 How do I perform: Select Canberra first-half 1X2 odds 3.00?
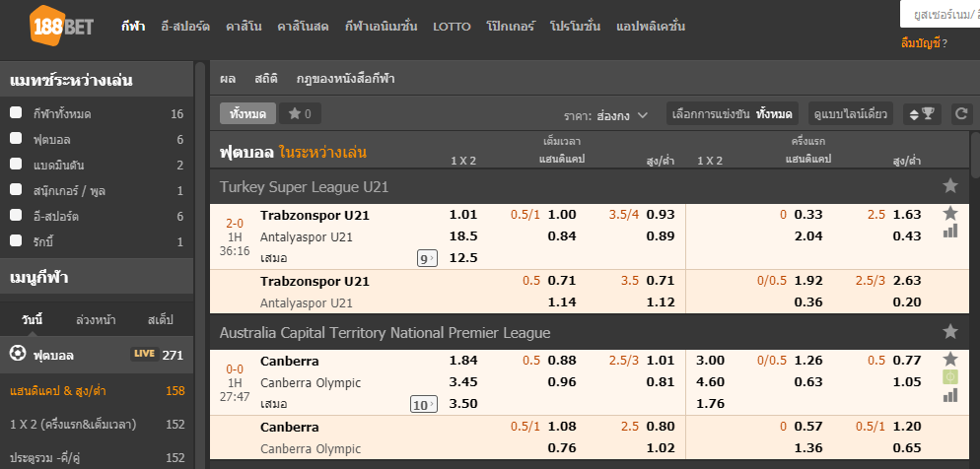click(710, 361)
